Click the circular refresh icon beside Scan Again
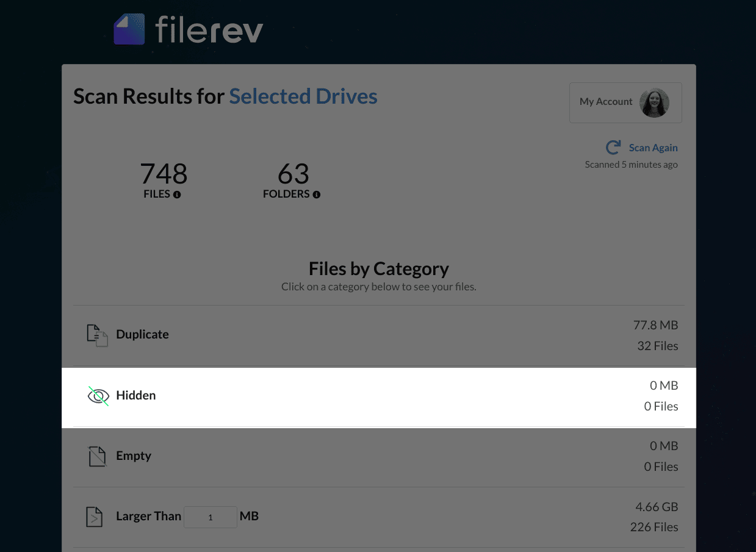This screenshot has height=552, width=756. click(x=612, y=147)
